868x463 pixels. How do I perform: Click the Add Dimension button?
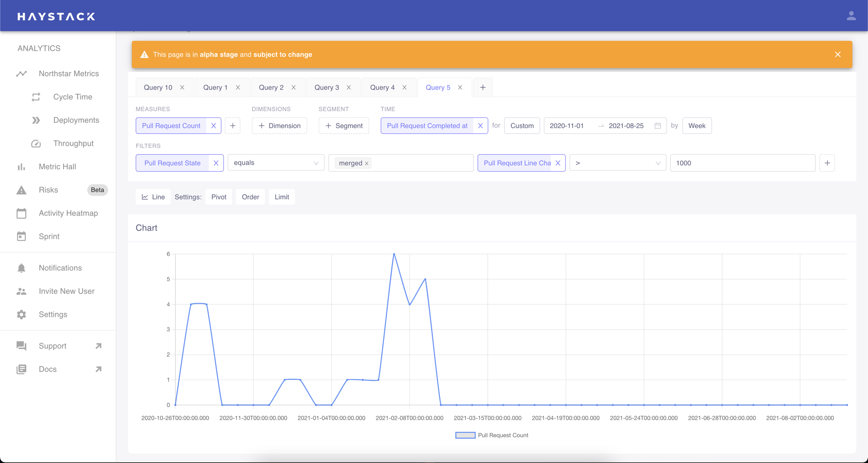pos(279,126)
